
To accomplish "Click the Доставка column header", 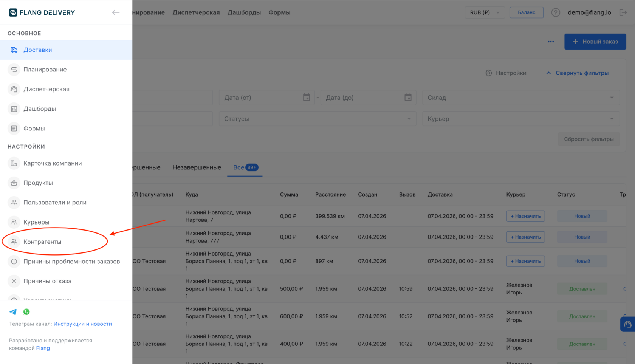I will tap(440, 195).
